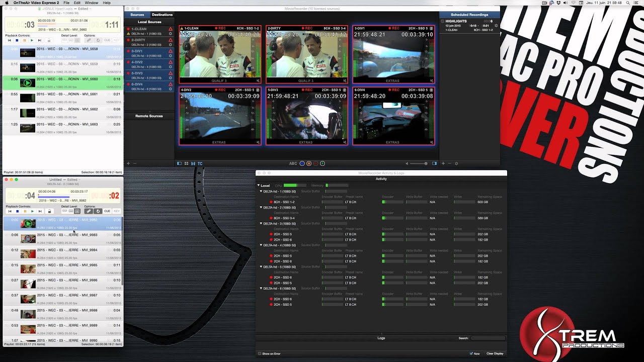Viewport: 644px width, 362px height.
Task: Open the Help menu
Action: 107,3
